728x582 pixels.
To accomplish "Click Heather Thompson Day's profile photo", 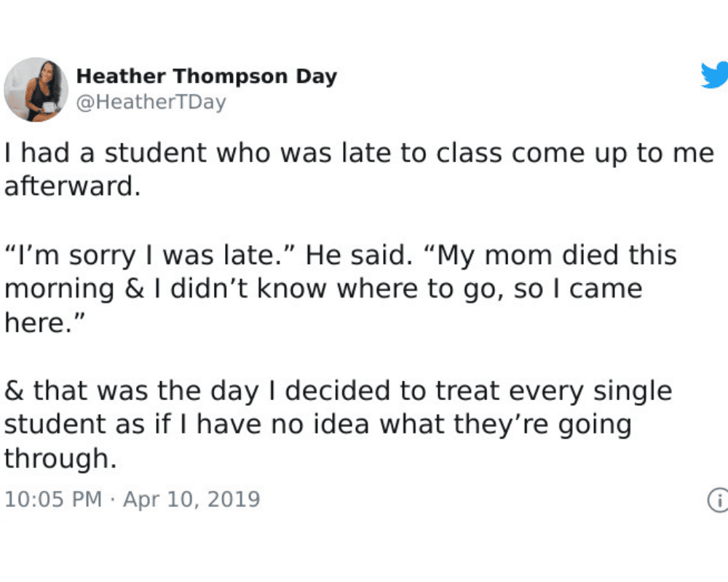I will [x=36, y=89].
